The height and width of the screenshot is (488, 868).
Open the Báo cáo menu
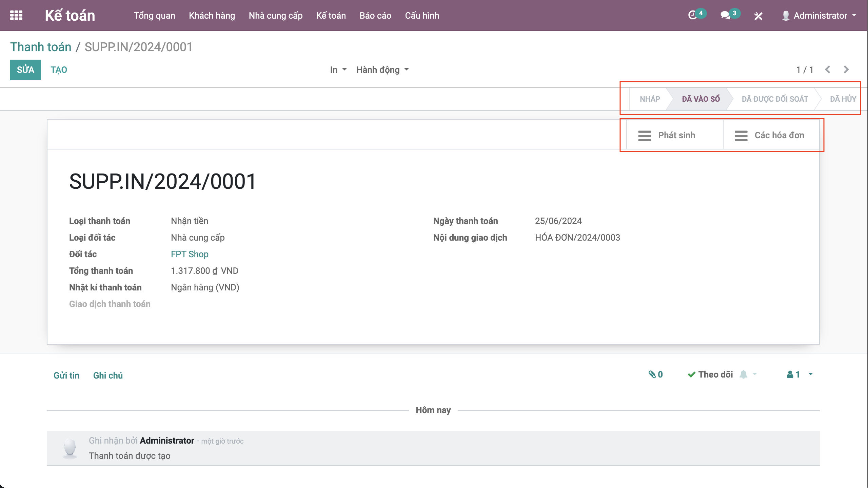[x=375, y=16]
